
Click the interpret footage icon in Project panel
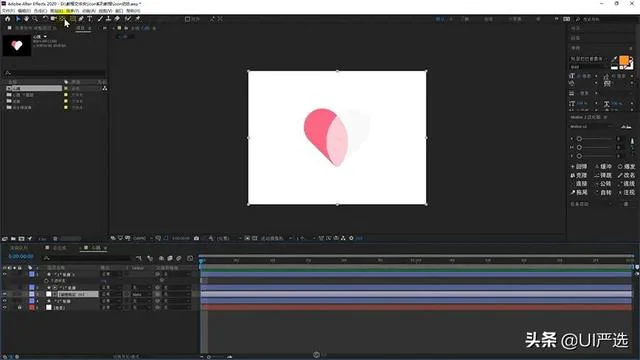coord(5,238)
